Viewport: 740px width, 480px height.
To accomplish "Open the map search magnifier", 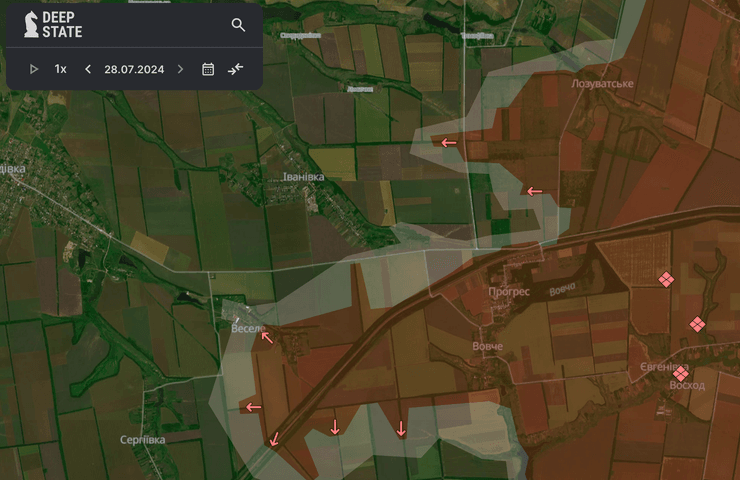I will [x=238, y=25].
